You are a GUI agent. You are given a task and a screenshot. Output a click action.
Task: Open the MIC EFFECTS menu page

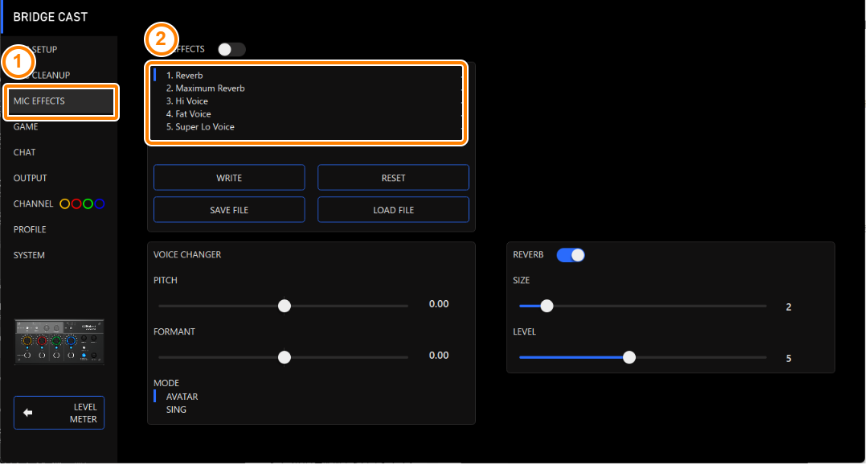tap(61, 101)
